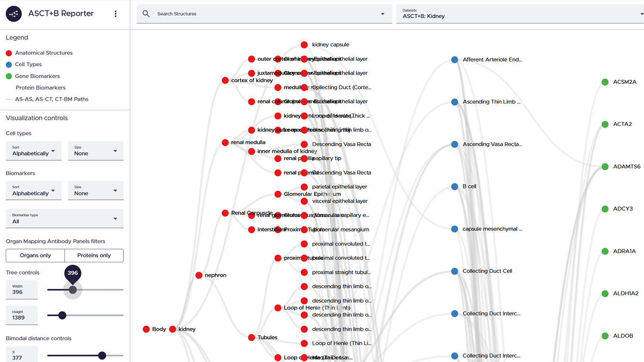Screen dimensions: 644x362
Task: Enable the Proteins only filter
Action: [x=94, y=255]
